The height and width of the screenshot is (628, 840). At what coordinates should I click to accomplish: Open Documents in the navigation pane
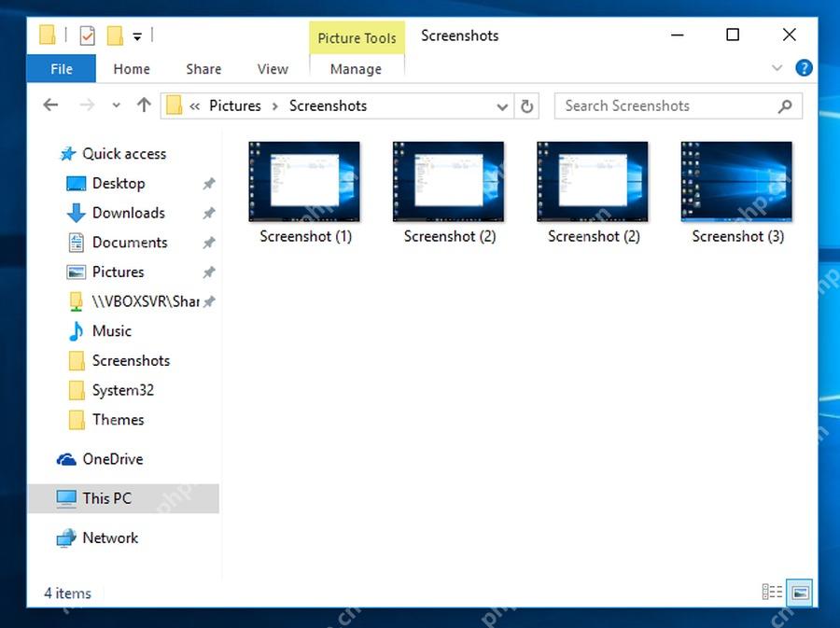click(x=130, y=242)
